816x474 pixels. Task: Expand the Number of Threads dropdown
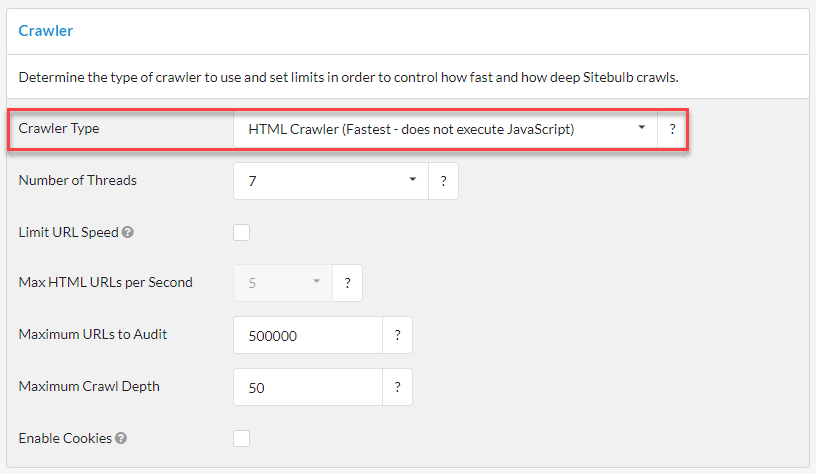(330, 181)
